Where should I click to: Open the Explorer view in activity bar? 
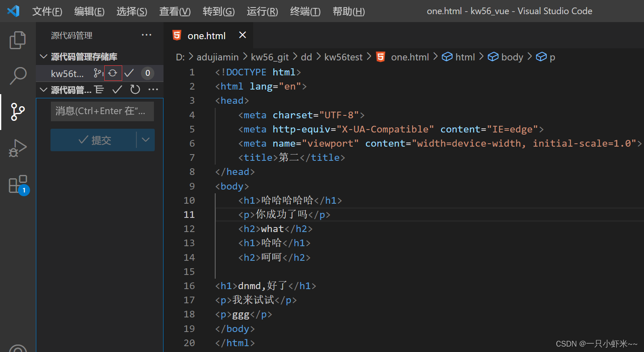click(x=18, y=40)
